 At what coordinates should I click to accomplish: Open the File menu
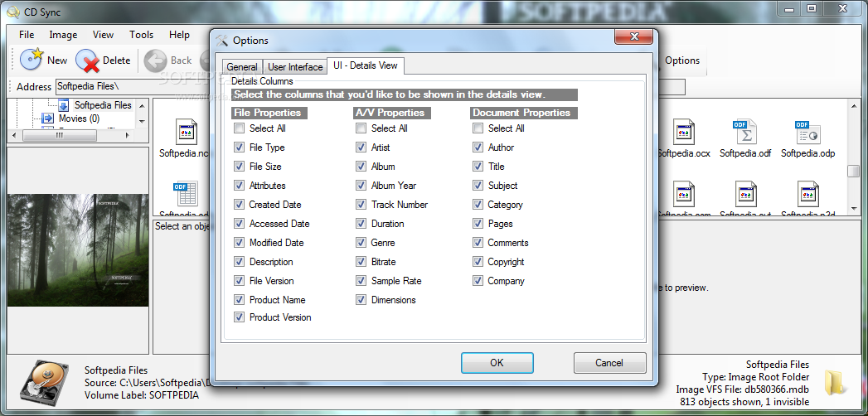pos(27,35)
